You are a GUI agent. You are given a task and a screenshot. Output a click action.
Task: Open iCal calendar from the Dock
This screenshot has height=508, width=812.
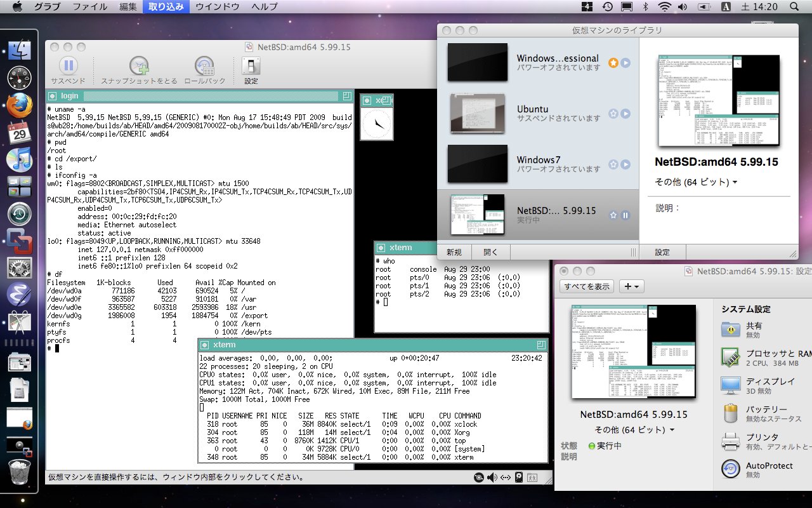(20, 132)
